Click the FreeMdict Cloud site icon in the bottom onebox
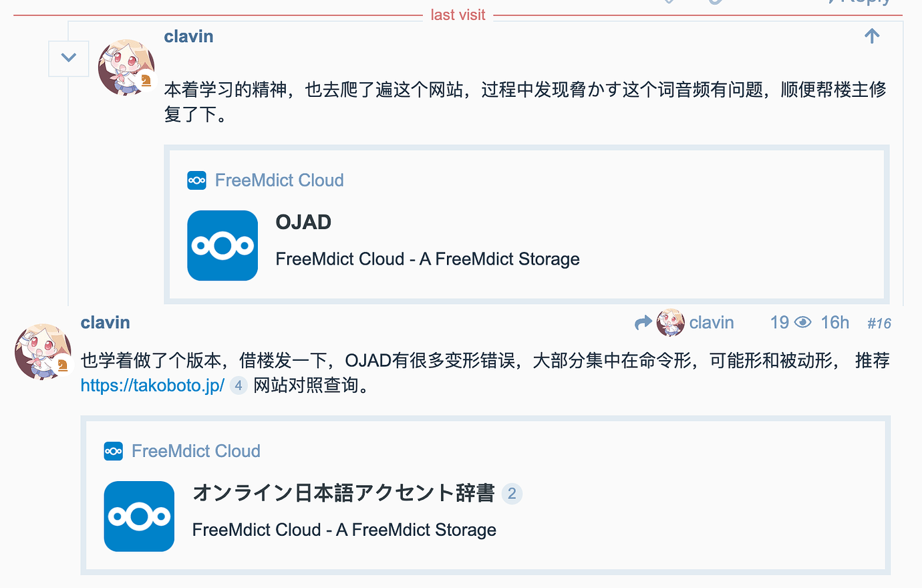The image size is (922, 588). coord(113,451)
